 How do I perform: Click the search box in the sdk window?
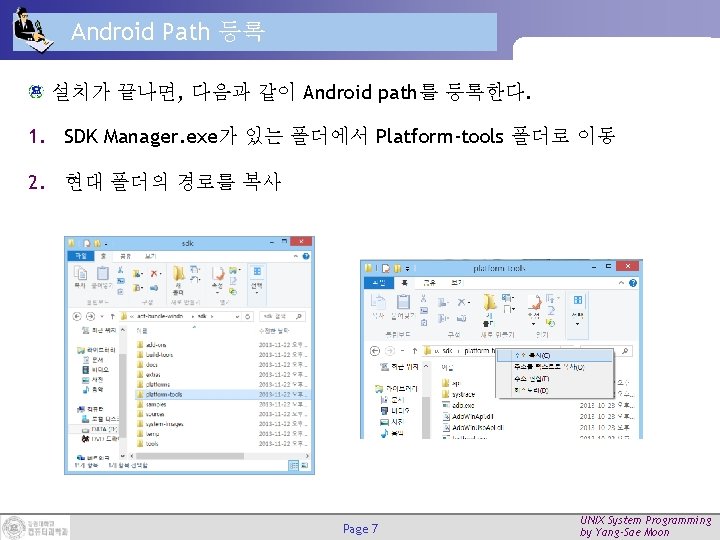click(x=282, y=316)
